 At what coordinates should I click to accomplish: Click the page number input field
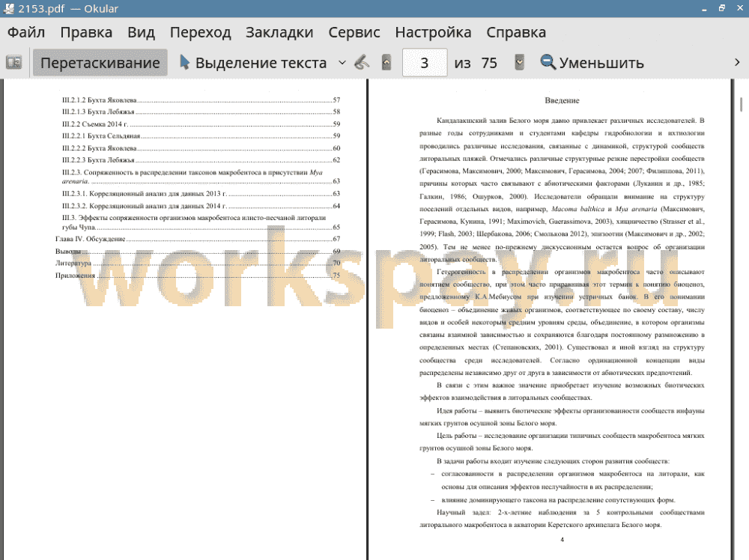point(425,63)
